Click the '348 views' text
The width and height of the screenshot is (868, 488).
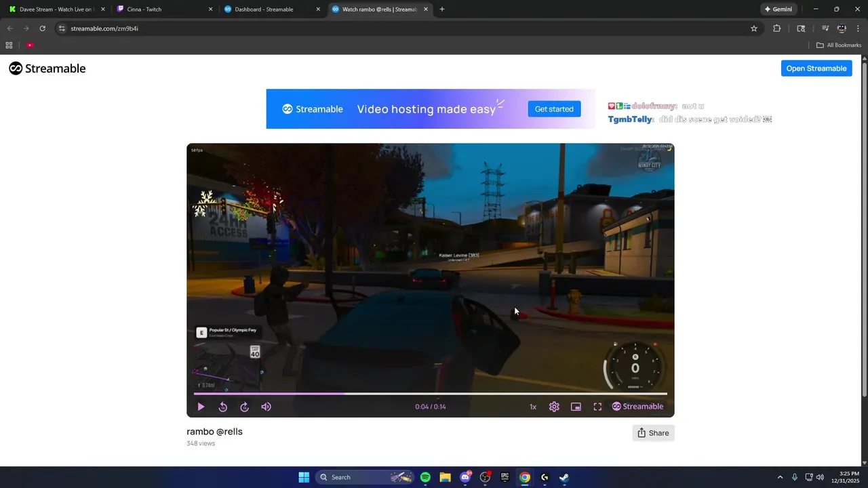pyautogui.click(x=201, y=443)
